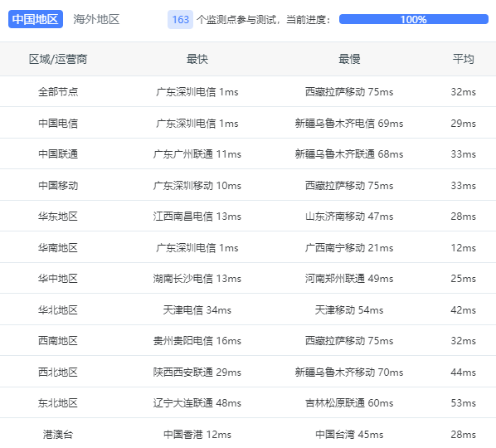Select the 中国电信 row label
The width and height of the screenshot is (496, 448).
pos(58,123)
